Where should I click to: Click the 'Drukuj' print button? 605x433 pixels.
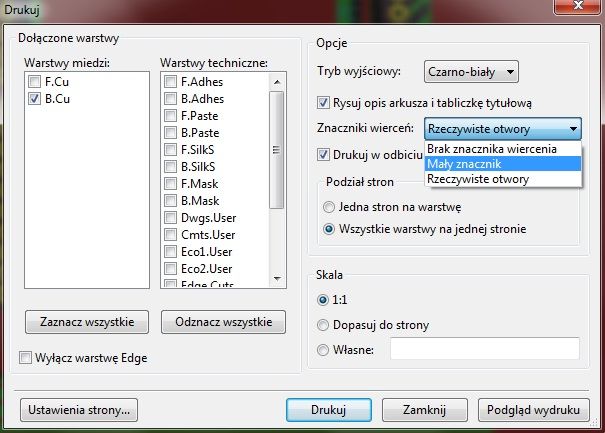coord(329,410)
